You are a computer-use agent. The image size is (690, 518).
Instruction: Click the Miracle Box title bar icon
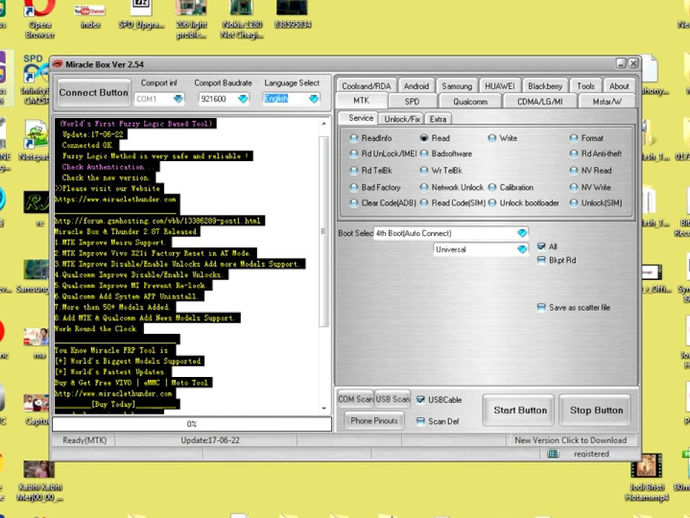point(58,64)
